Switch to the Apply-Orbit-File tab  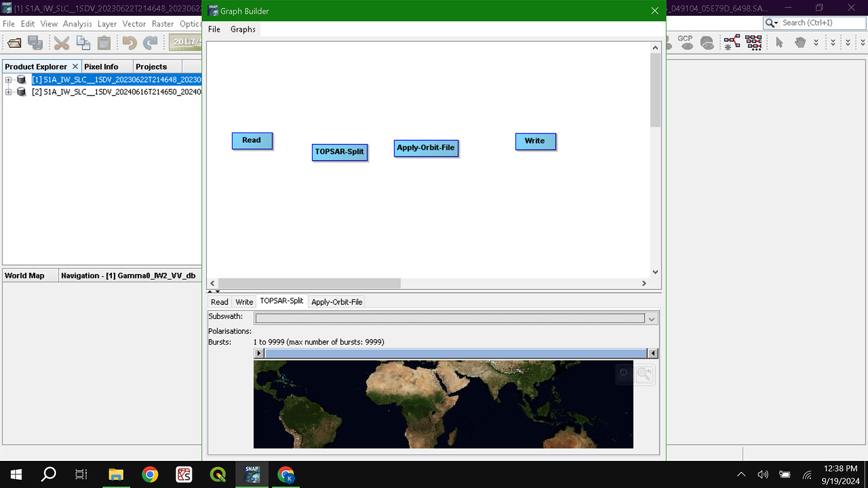[x=337, y=301]
